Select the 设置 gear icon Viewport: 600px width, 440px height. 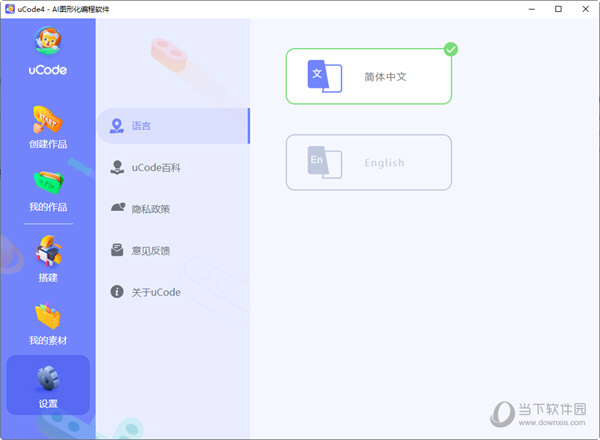coord(48,378)
